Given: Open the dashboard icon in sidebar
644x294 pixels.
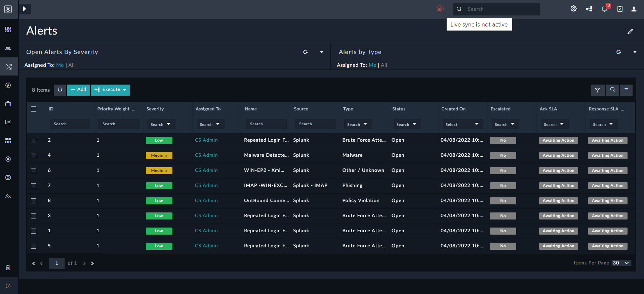Looking at the screenshot, I should click(8, 30).
